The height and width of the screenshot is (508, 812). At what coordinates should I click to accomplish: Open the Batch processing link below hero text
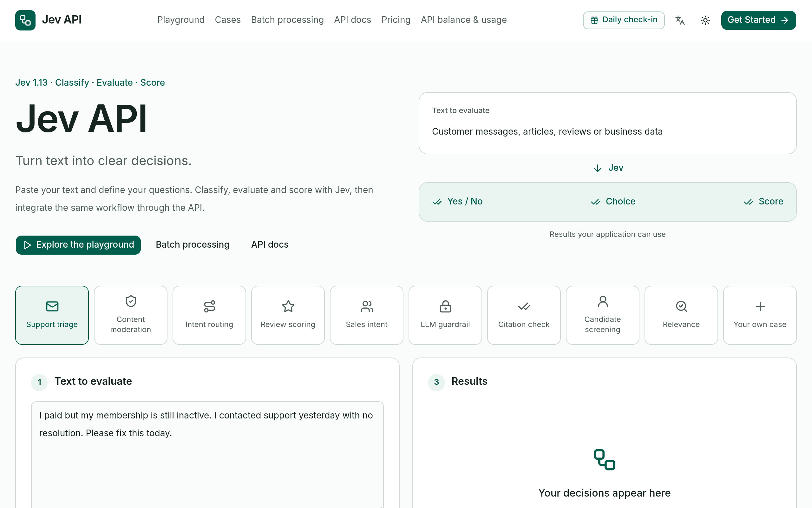(193, 244)
